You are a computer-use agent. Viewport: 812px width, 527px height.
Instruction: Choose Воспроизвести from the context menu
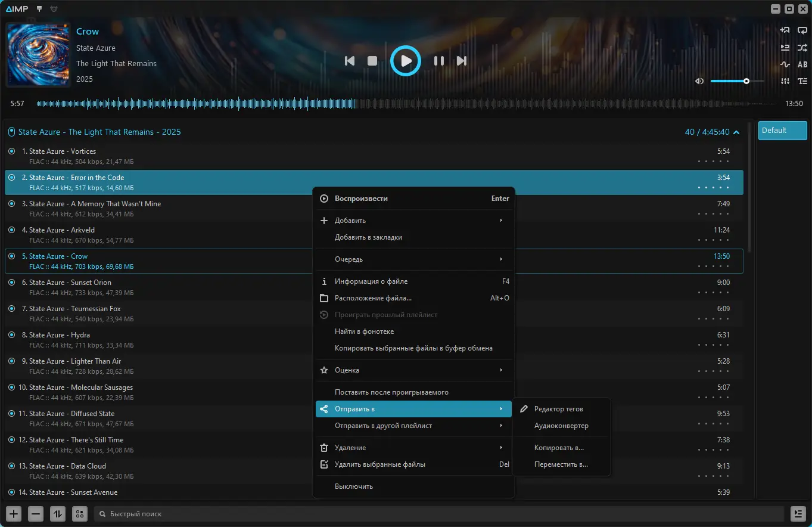tap(413, 199)
